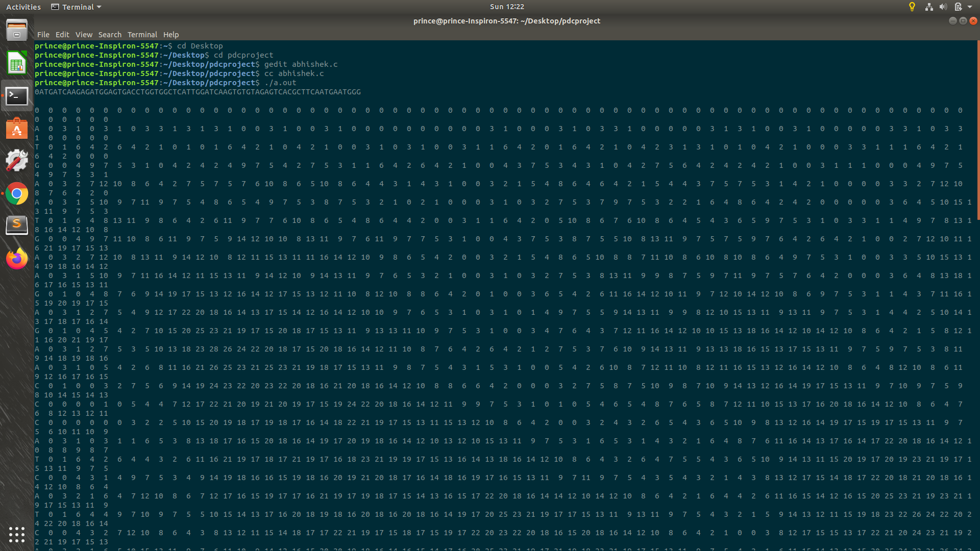The width and height of the screenshot is (980, 551).
Task: Select the volume icon in the top bar
Action: click(x=943, y=7)
